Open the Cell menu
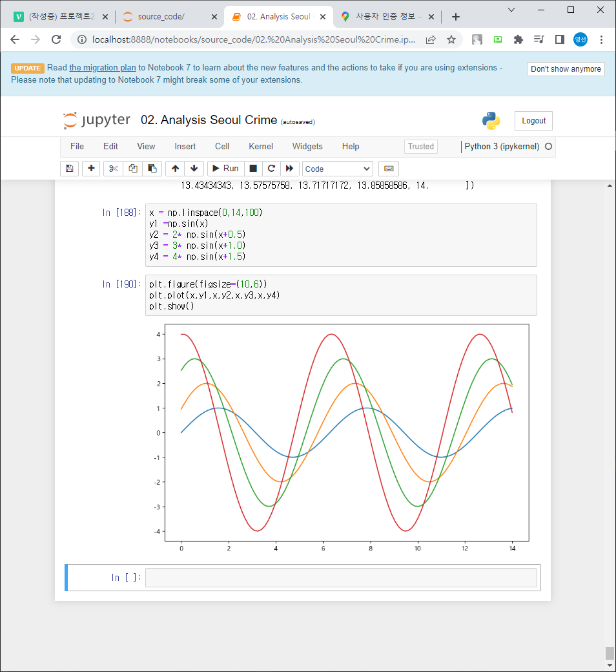Viewport: 616px width, 672px height. click(222, 147)
